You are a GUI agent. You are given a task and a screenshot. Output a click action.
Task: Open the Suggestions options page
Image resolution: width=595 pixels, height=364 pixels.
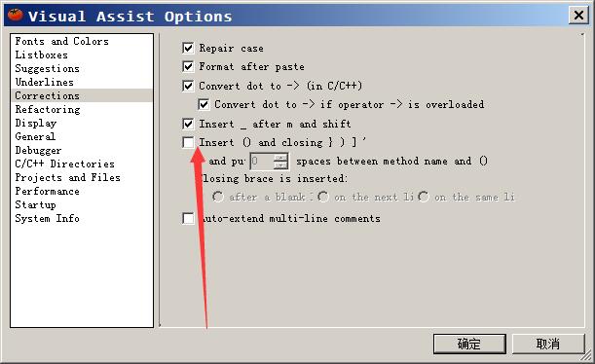(x=48, y=68)
